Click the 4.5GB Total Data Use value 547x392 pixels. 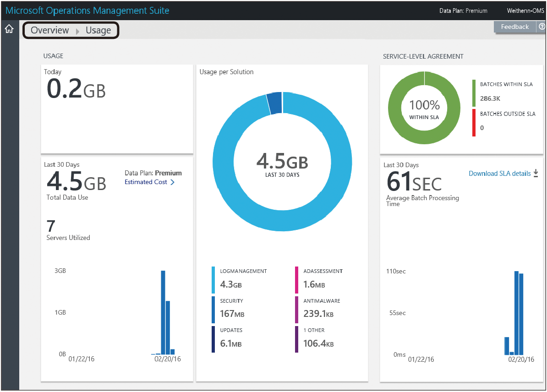pos(77,182)
